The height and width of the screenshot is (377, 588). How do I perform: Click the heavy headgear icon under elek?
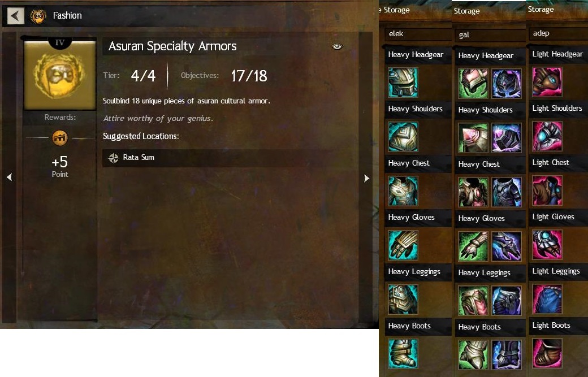coord(403,82)
